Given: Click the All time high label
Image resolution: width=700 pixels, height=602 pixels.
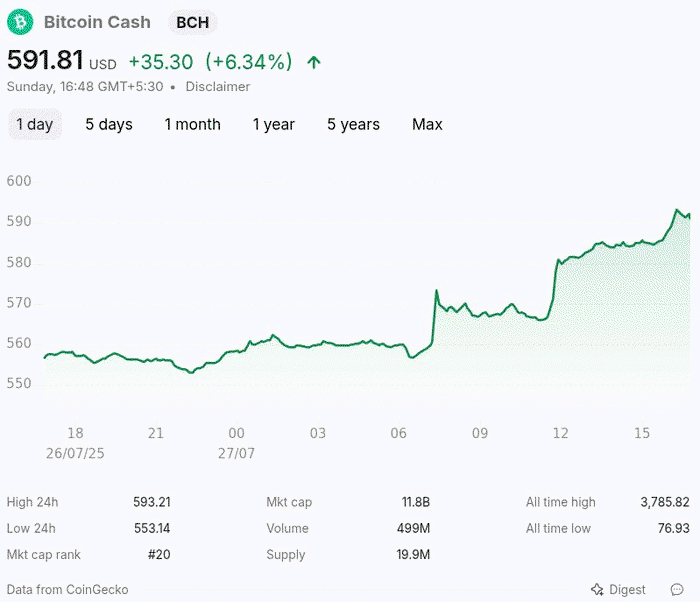Looking at the screenshot, I should [x=560, y=502].
